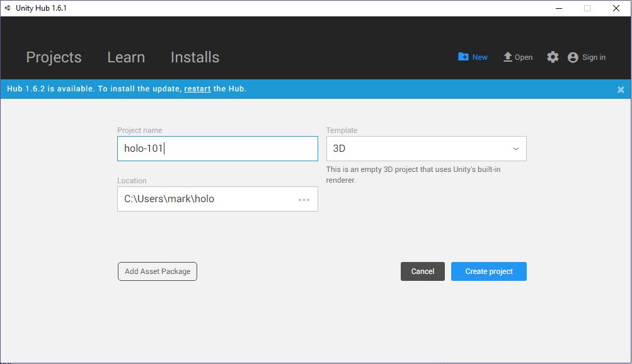The height and width of the screenshot is (364, 632).
Task: Expand the Template dropdown arrow
Action: [x=516, y=149]
